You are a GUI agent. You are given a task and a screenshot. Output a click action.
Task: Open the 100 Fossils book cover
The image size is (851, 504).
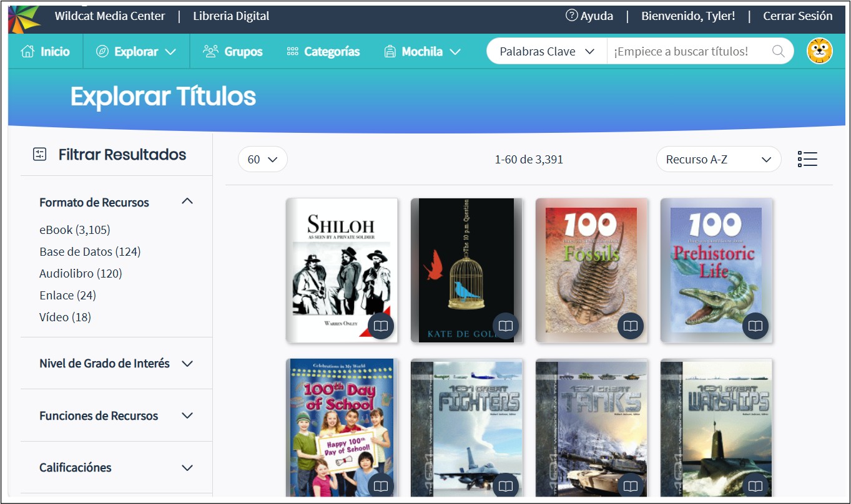[x=591, y=270]
